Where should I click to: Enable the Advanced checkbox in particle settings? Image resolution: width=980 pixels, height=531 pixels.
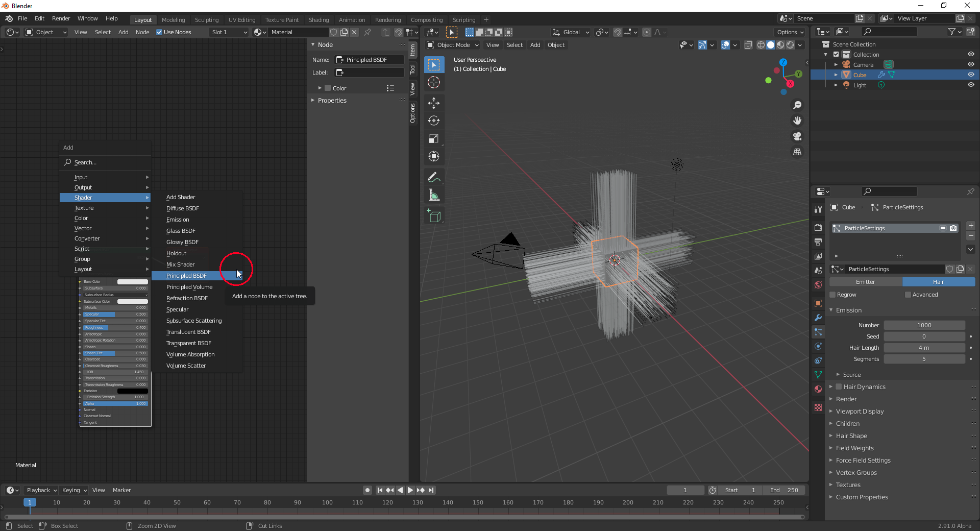[908, 295]
